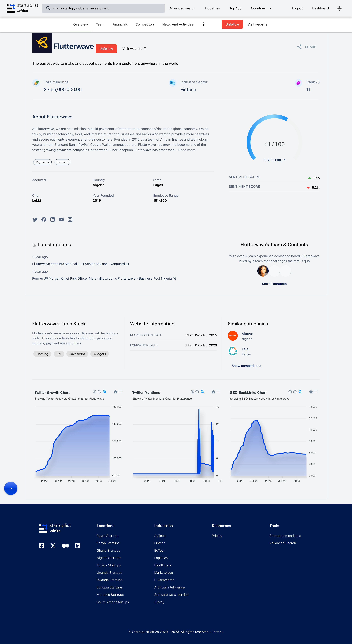Open See all contacts link

[274, 284]
